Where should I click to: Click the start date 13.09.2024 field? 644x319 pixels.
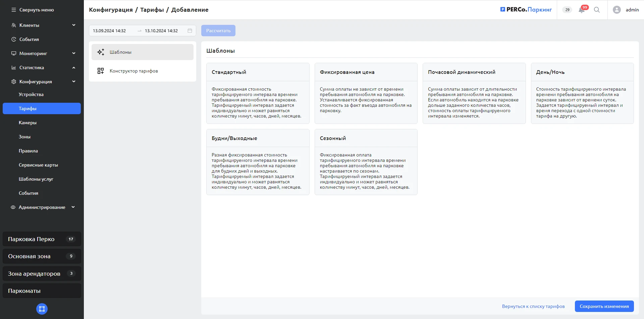[x=109, y=31]
